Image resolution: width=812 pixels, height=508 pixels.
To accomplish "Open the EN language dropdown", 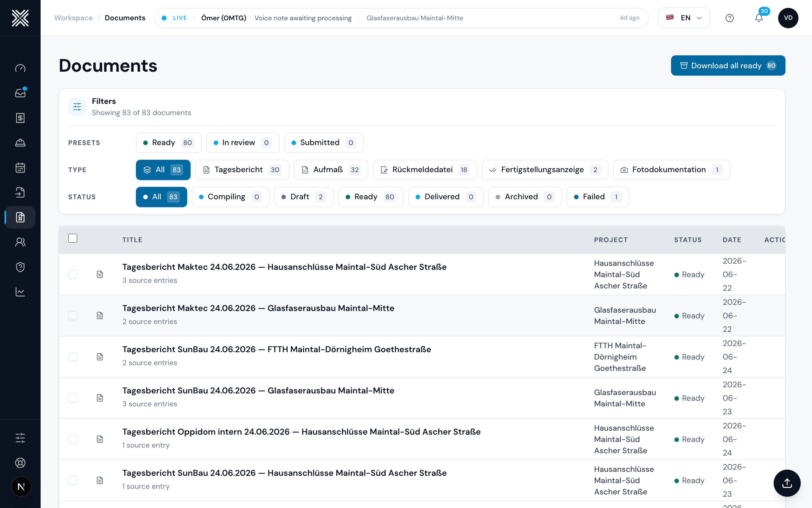I will (684, 18).
